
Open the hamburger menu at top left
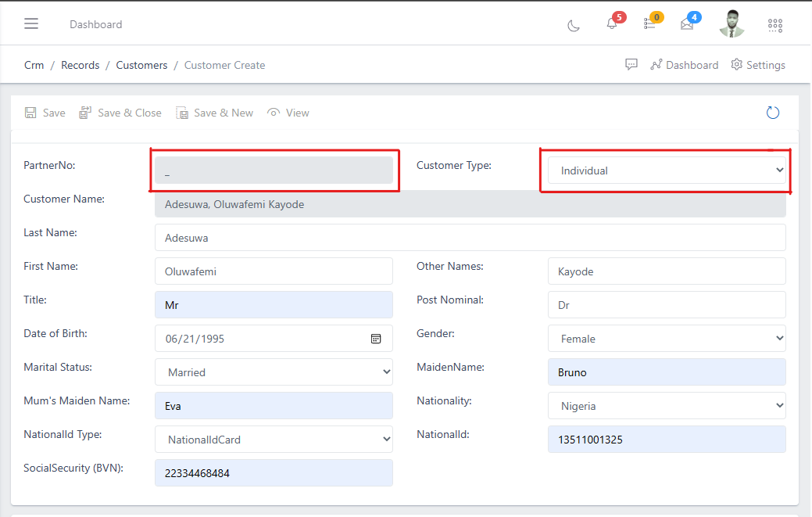[31, 23]
